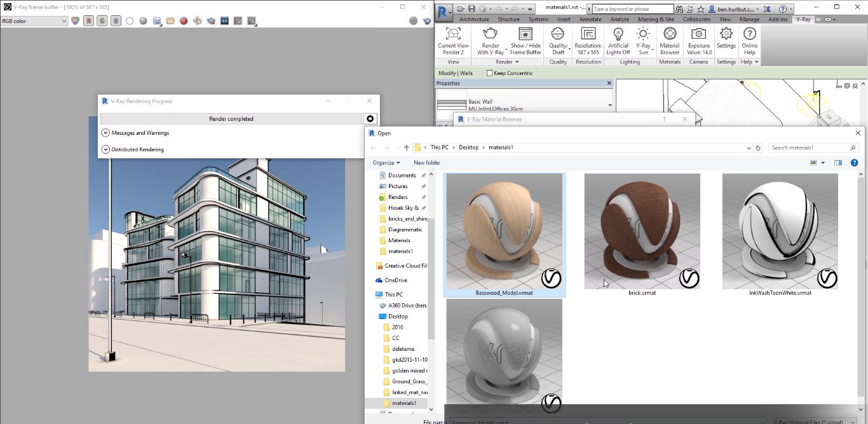Expand the Messages and Warnings section
This screenshot has height=424, width=868.
pos(105,132)
